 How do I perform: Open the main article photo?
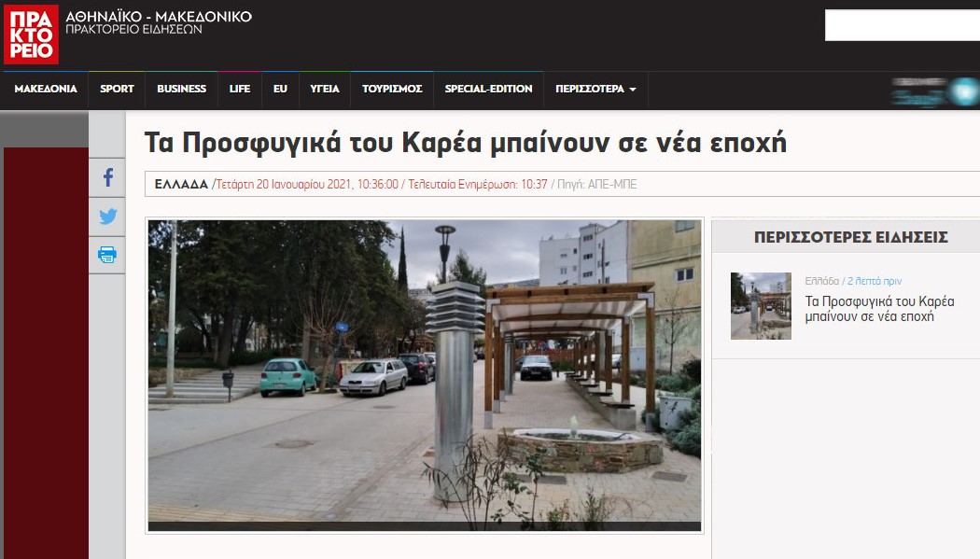click(x=425, y=375)
